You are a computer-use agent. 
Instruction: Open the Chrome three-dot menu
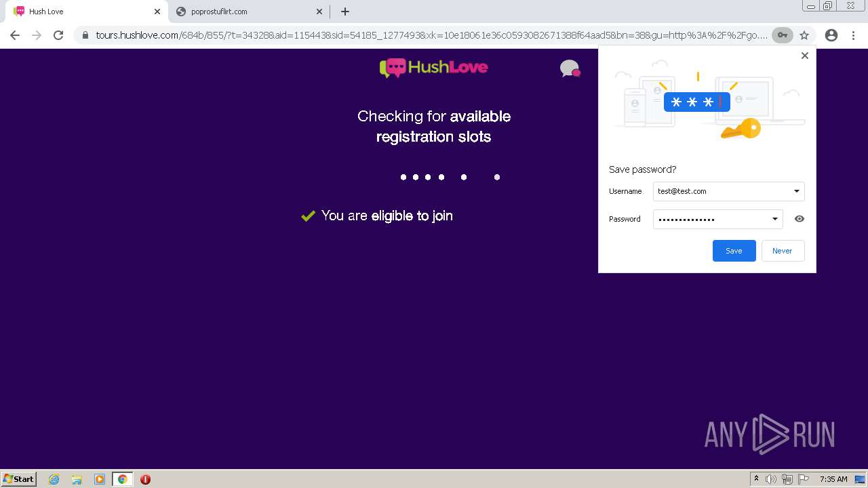(853, 35)
